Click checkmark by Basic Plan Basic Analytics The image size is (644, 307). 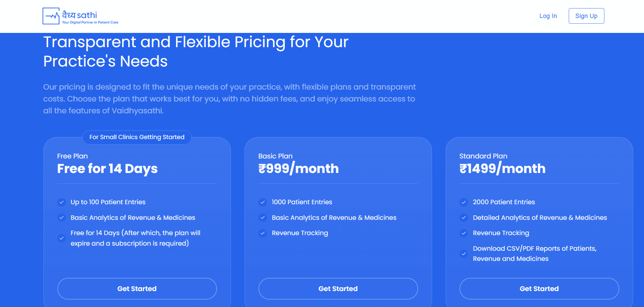[x=262, y=218]
